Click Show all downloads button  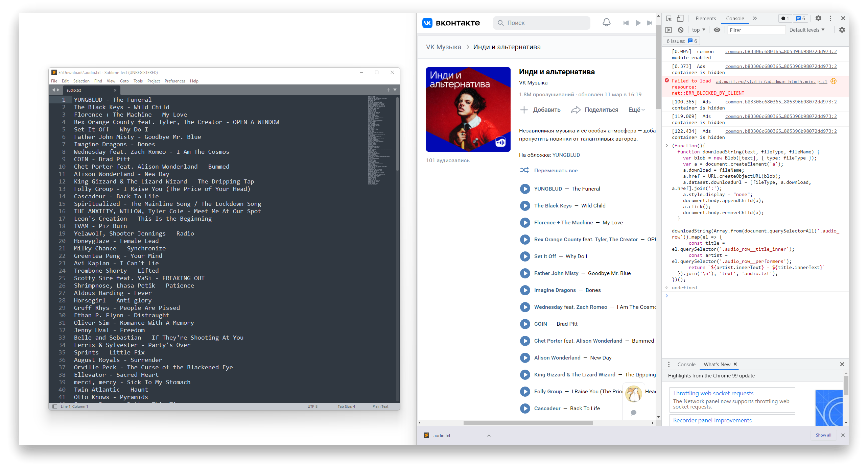pos(823,435)
